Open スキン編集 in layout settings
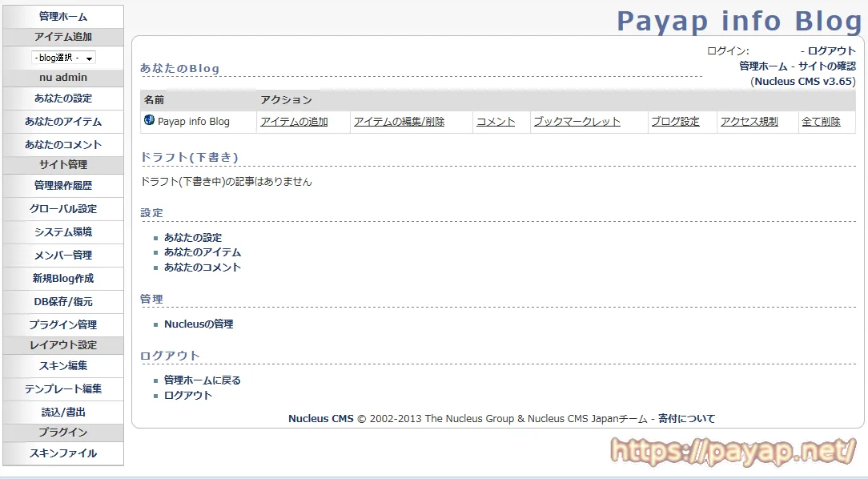Image resolution: width=868 pixels, height=479 pixels. tap(63, 366)
